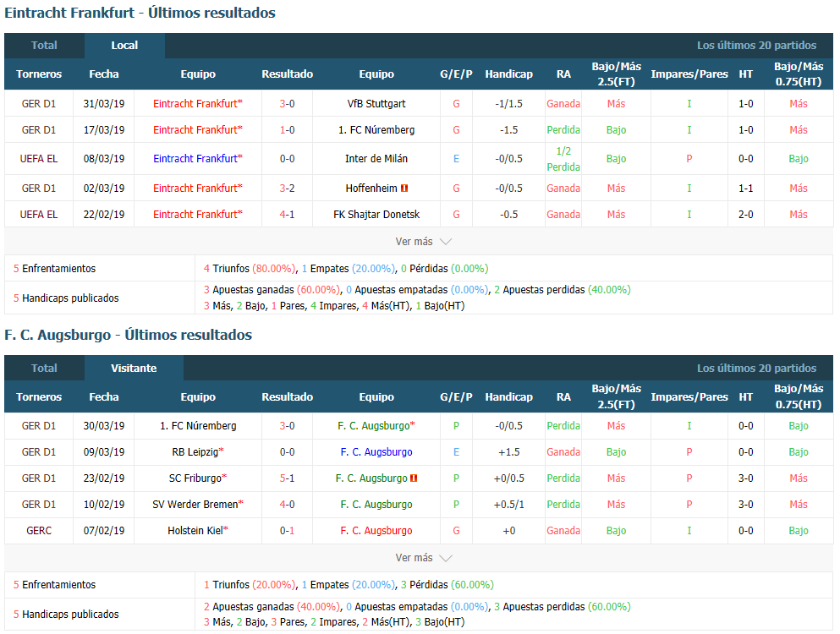Expand Ver más under Augsburgo results
This screenshot has height=634, width=840.
[423, 558]
